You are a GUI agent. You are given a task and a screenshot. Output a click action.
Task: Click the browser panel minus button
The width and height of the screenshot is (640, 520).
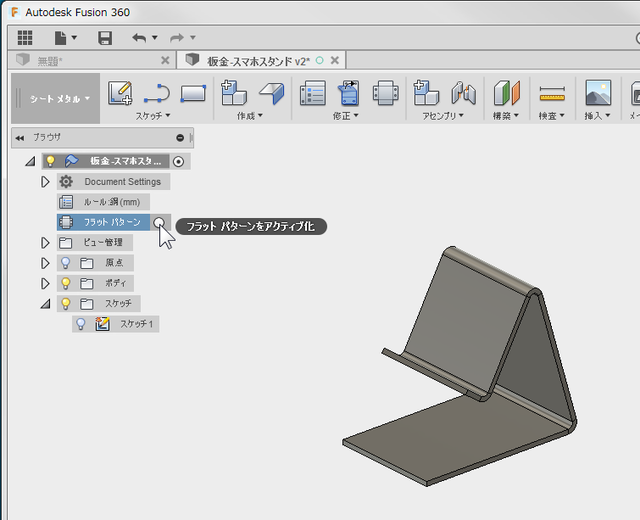click(180, 138)
